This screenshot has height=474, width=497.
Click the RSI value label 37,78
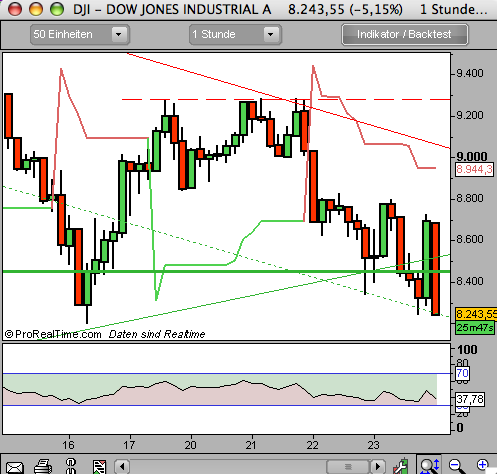click(470, 399)
